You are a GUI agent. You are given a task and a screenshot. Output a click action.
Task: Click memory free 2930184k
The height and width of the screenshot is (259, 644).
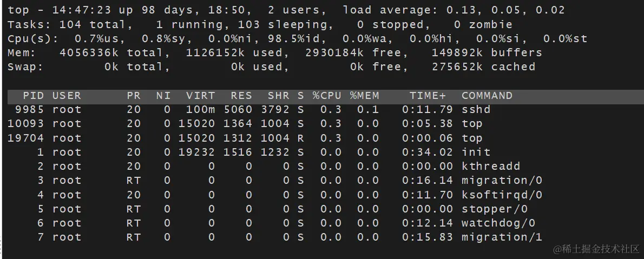[x=334, y=53]
